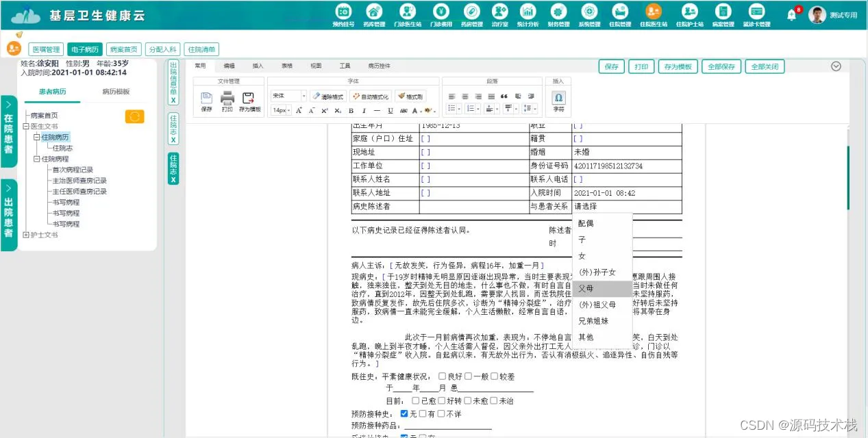This screenshot has height=438, width=868.
Task: Check 一般 for 平素健康状况
Action: [468, 376]
